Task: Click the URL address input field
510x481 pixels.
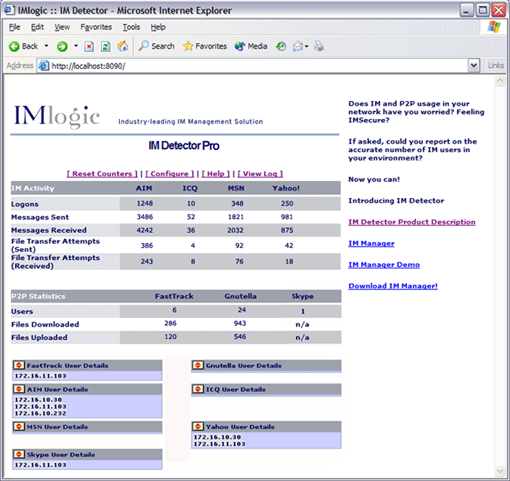Action: [258, 66]
